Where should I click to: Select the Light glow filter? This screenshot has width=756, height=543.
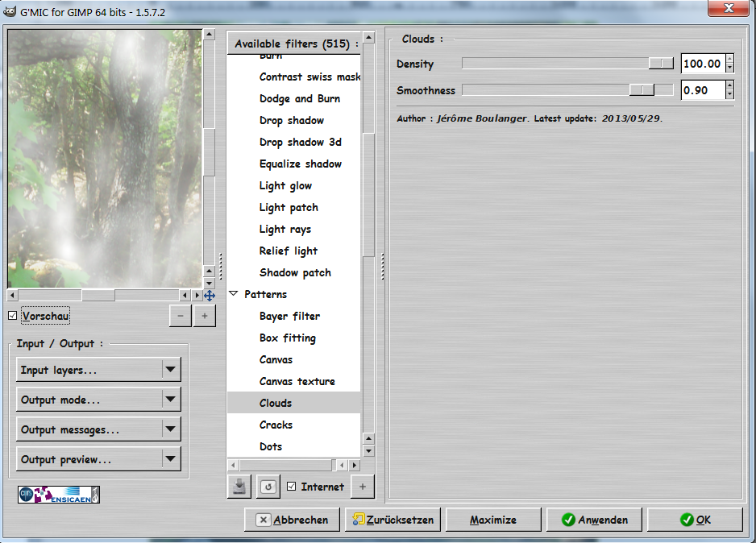293,185
